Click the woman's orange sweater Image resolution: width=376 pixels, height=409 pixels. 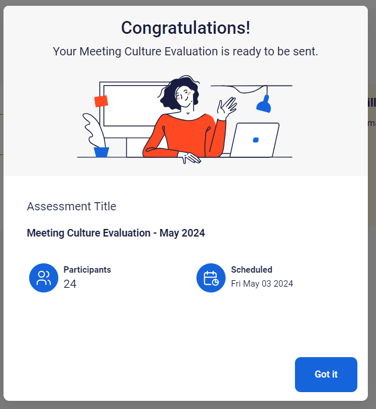187,135
